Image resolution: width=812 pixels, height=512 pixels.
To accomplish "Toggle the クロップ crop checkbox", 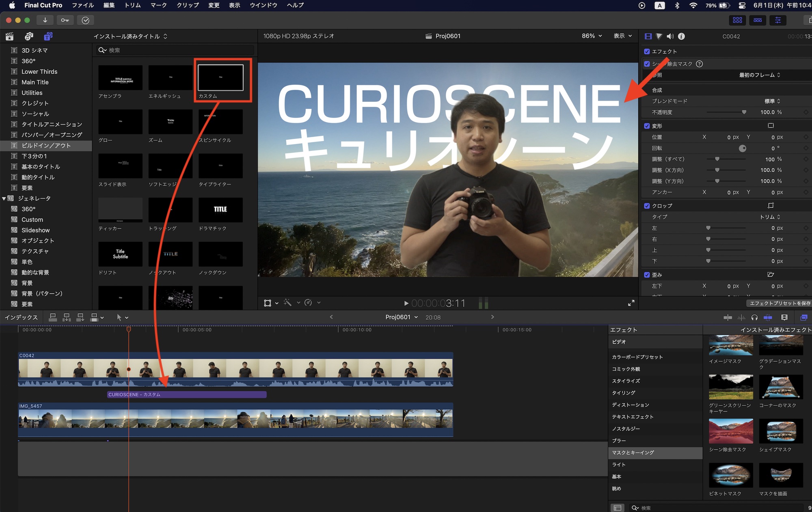I will tap(647, 206).
